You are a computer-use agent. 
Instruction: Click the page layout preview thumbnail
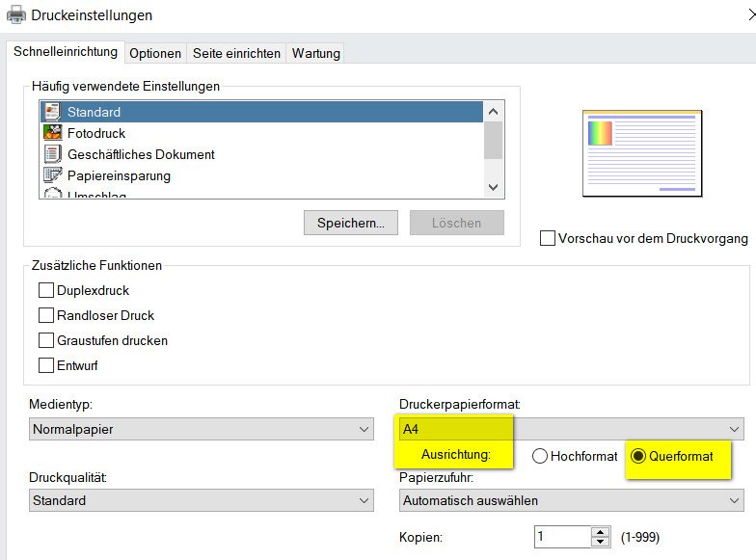[x=642, y=153]
